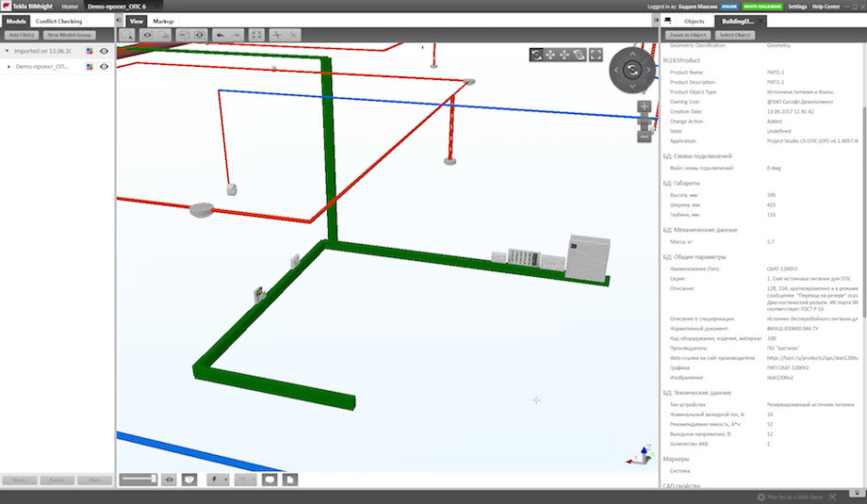The height and width of the screenshot is (504, 867).
Task: Open the Markup tab
Action: click(163, 20)
